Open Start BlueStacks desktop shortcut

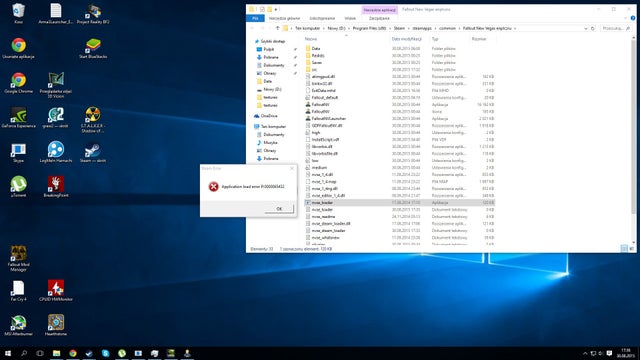click(x=93, y=48)
